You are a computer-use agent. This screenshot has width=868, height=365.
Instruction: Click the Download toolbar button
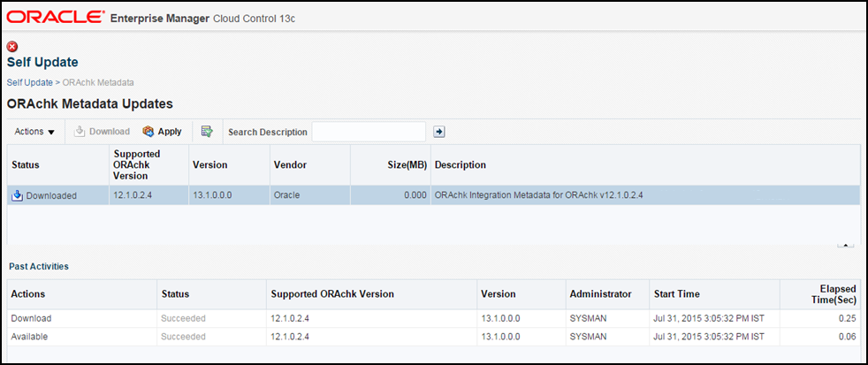[103, 132]
